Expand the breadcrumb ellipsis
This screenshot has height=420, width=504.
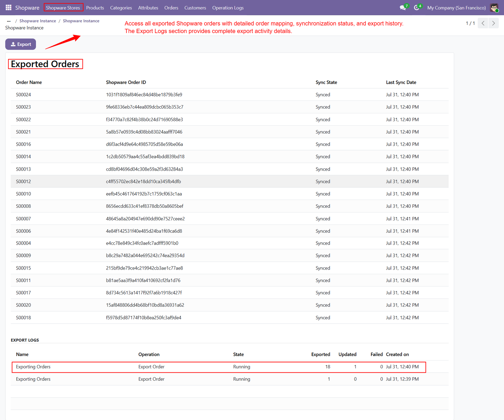click(x=9, y=21)
